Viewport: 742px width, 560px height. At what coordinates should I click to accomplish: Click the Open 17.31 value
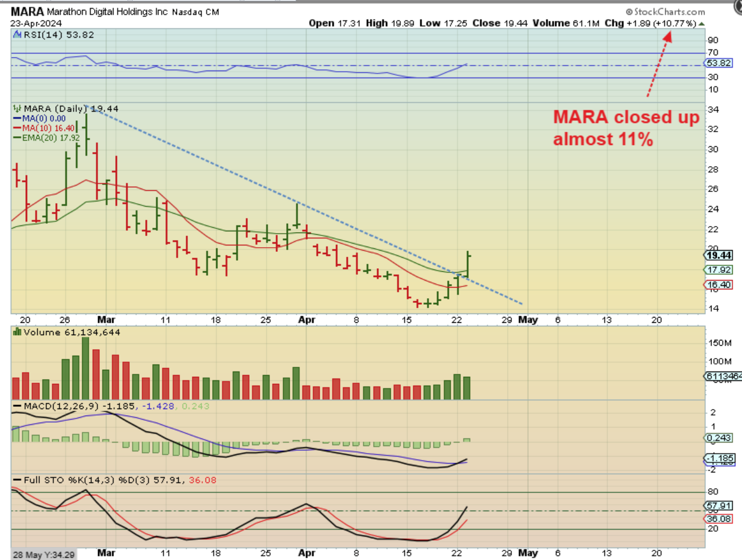click(335, 23)
